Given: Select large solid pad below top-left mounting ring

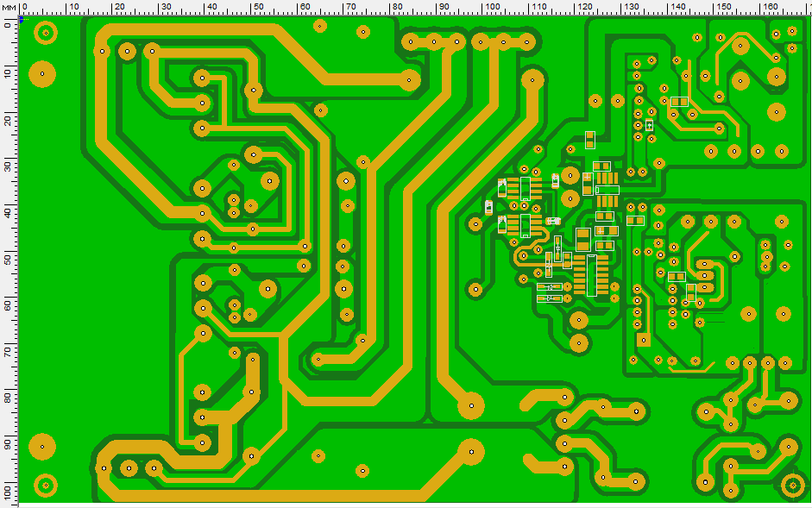Looking at the screenshot, I should point(41,74).
